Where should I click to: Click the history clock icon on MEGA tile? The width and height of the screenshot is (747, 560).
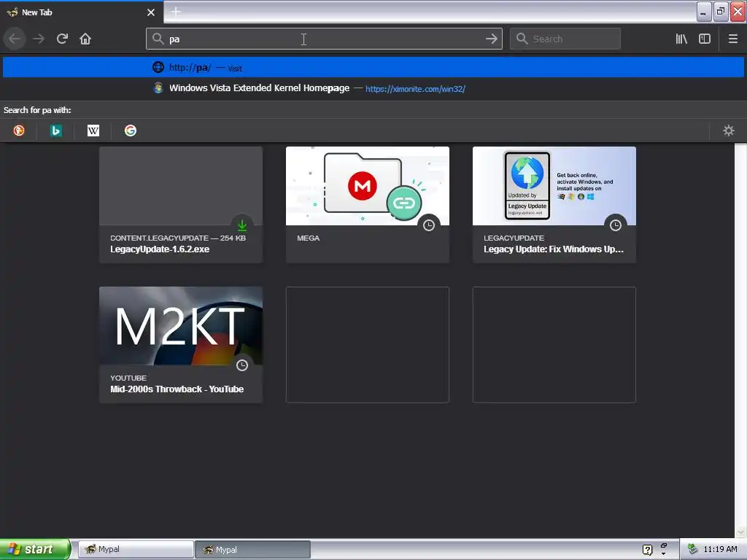[x=429, y=225]
